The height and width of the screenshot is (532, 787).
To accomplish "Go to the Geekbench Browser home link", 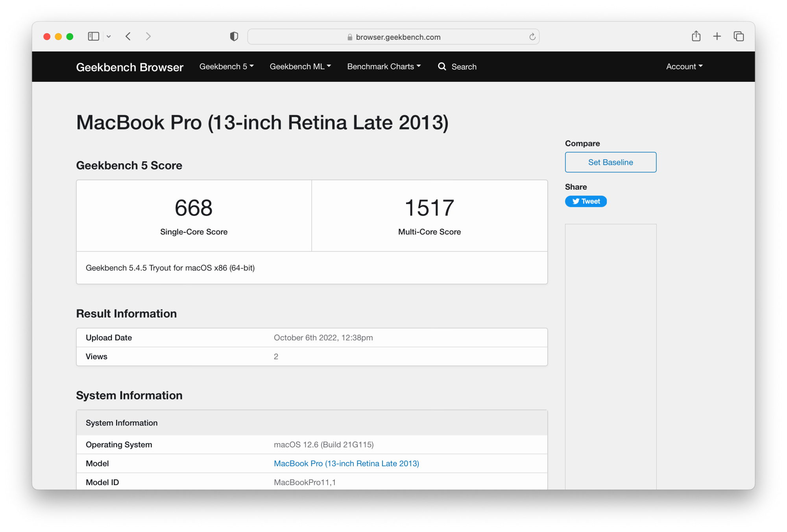I will [129, 67].
